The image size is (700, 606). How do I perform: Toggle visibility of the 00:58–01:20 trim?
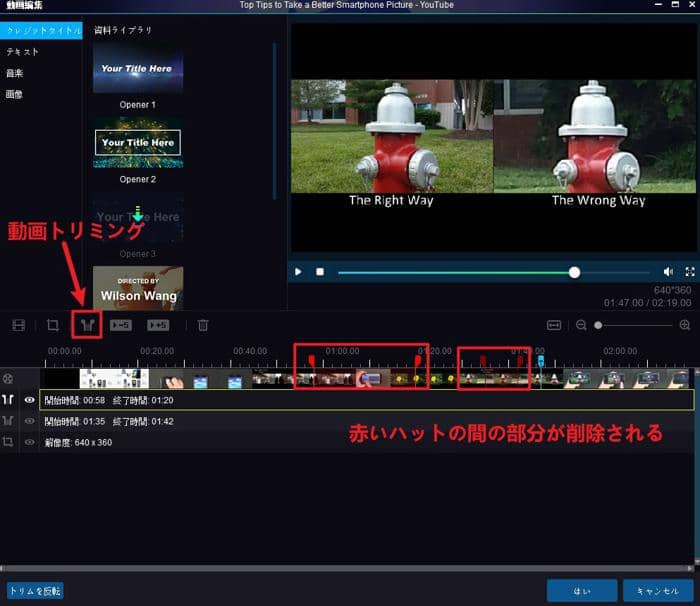pyautogui.click(x=29, y=400)
